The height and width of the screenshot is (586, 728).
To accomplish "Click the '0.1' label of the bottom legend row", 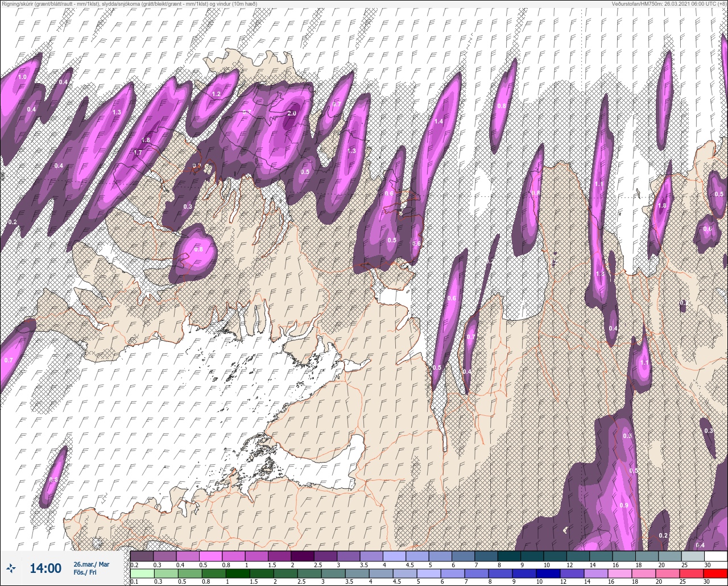I will [x=134, y=582].
